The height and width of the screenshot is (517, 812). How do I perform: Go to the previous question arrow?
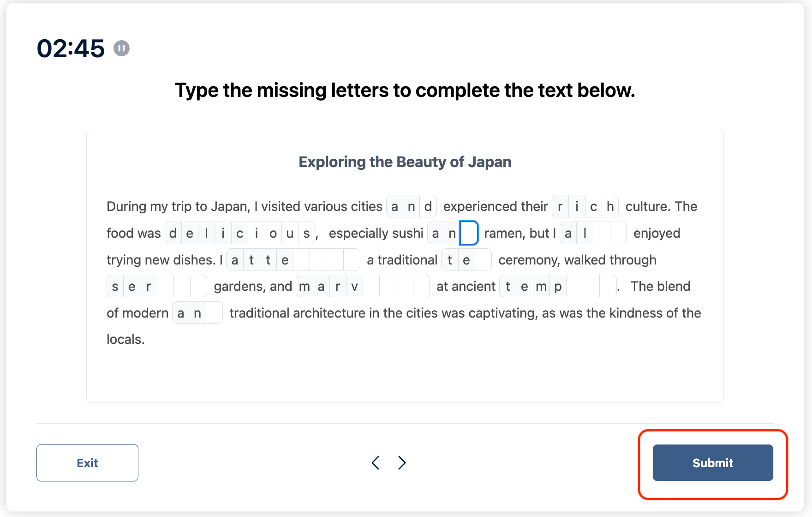376,463
